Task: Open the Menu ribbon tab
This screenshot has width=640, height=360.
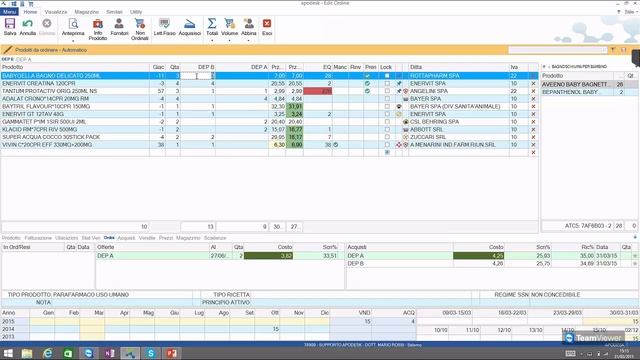Action: [9, 12]
